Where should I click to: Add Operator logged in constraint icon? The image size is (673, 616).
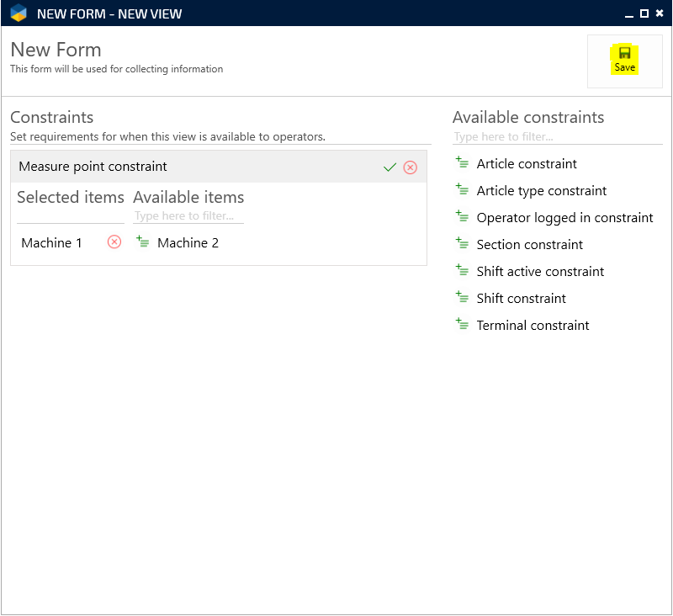(462, 217)
